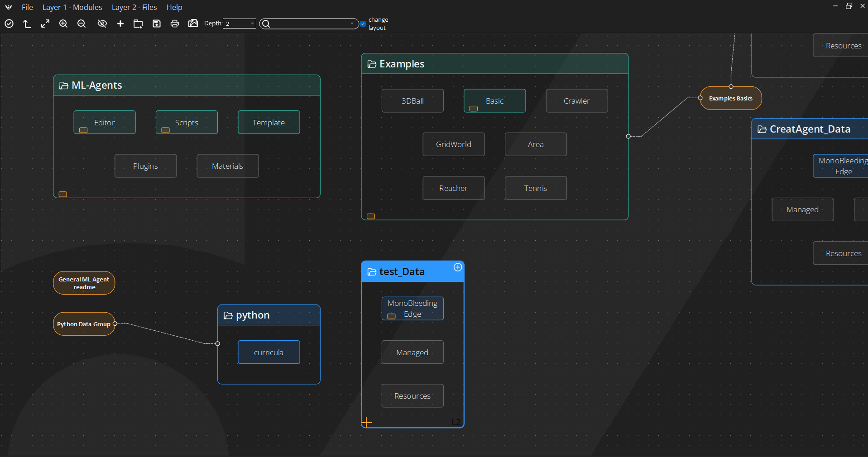Select the Editor node
Viewport: 868px width, 457px height.
[x=105, y=123]
